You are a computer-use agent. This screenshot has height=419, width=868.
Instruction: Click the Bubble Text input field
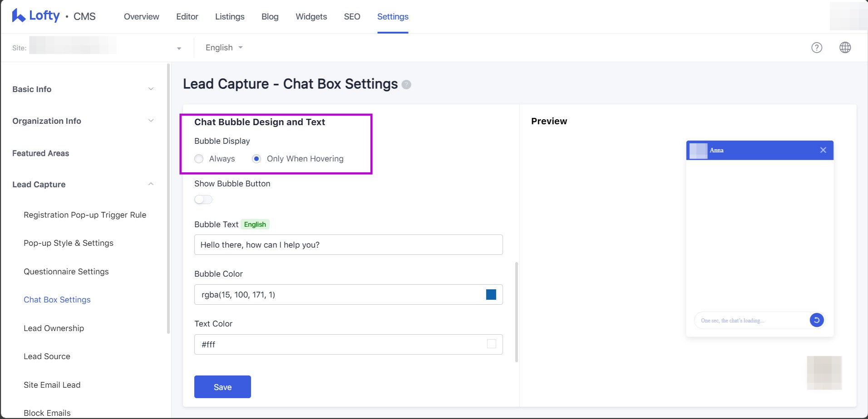coord(348,245)
